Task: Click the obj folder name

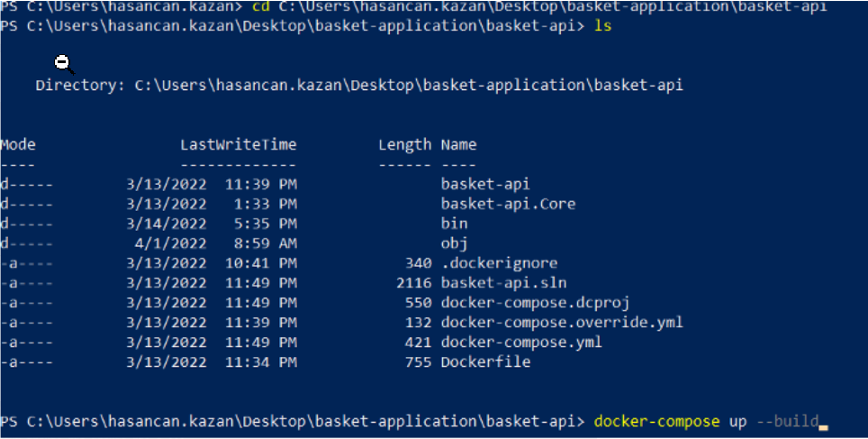Action: [x=455, y=244]
